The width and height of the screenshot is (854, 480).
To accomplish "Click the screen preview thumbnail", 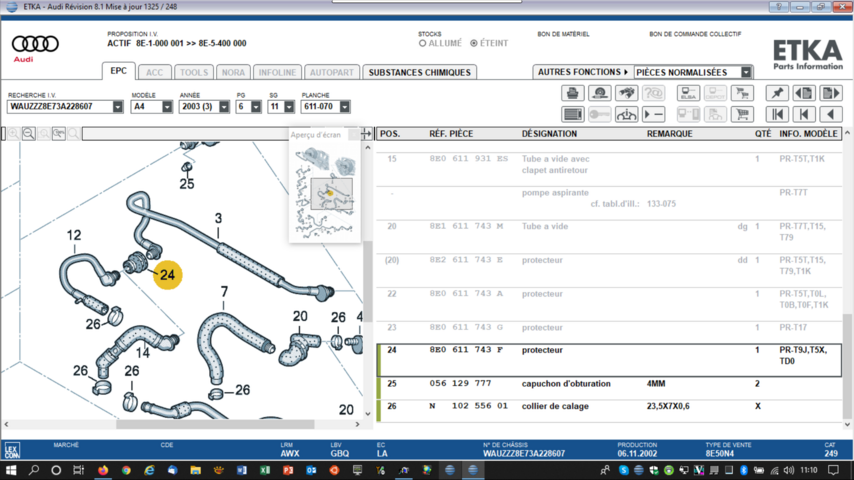I will coord(325,193).
